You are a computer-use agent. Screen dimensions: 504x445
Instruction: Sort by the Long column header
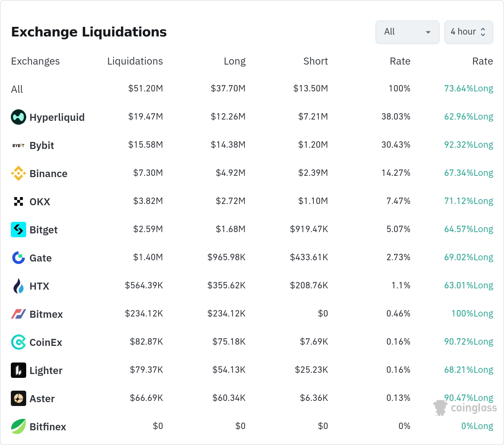(x=234, y=61)
